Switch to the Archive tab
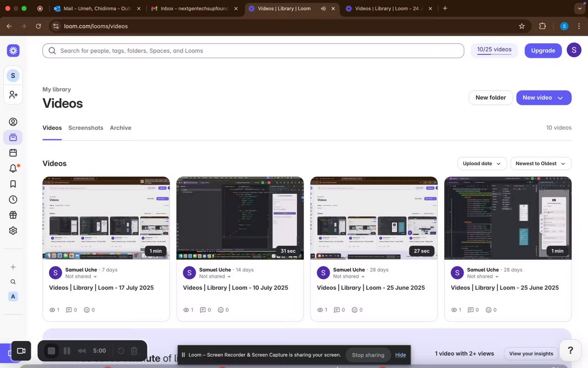The height and width of the screenshot is (368, 588). pos(120,128)
